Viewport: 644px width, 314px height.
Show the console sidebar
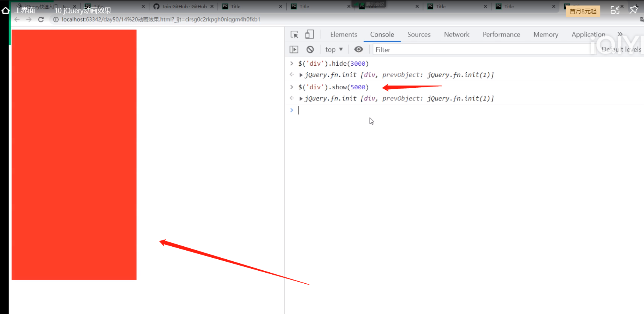click(x=294, y=50)
